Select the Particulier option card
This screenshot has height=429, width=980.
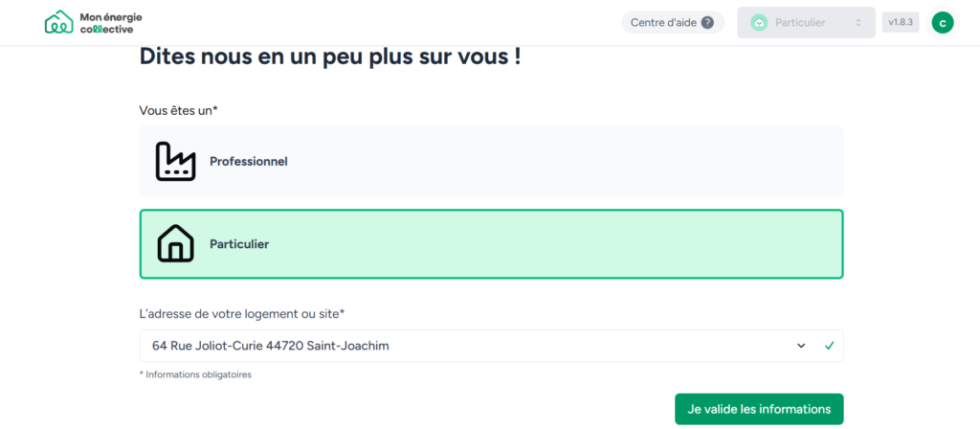tap(491, 244)
